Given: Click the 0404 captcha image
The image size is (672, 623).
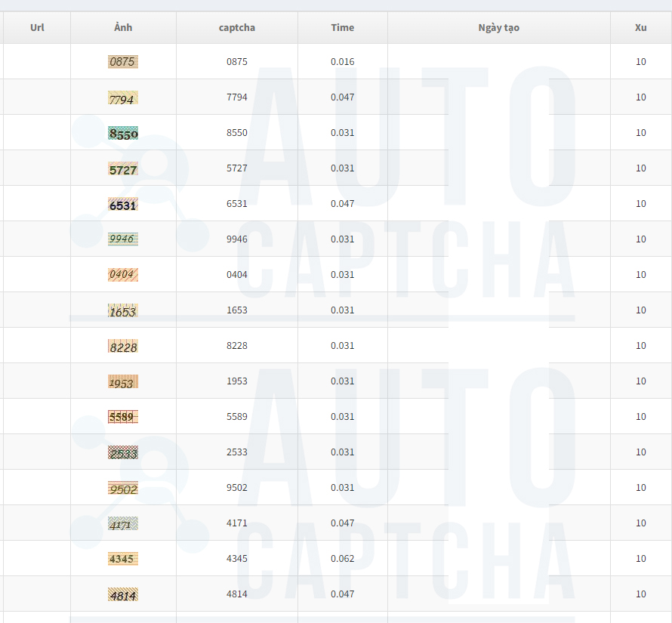Looking at the screenshot, I should (x=123, y=274).
